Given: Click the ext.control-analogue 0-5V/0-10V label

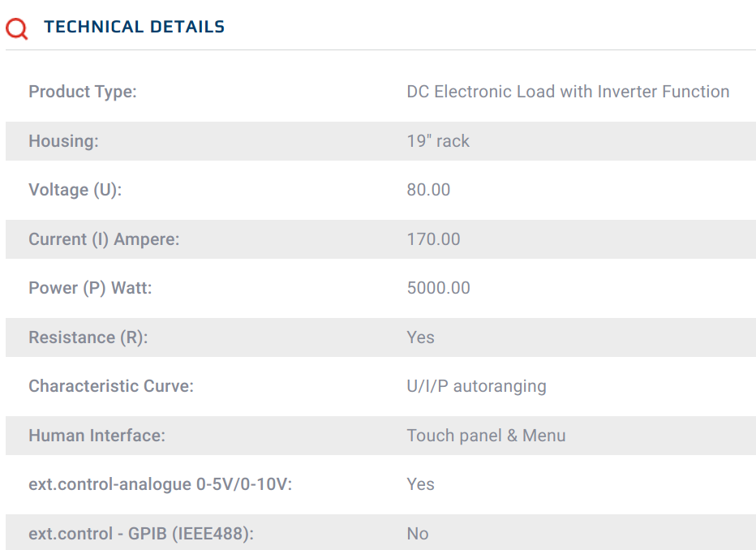Looking at the screenshot, I should 160,484.
